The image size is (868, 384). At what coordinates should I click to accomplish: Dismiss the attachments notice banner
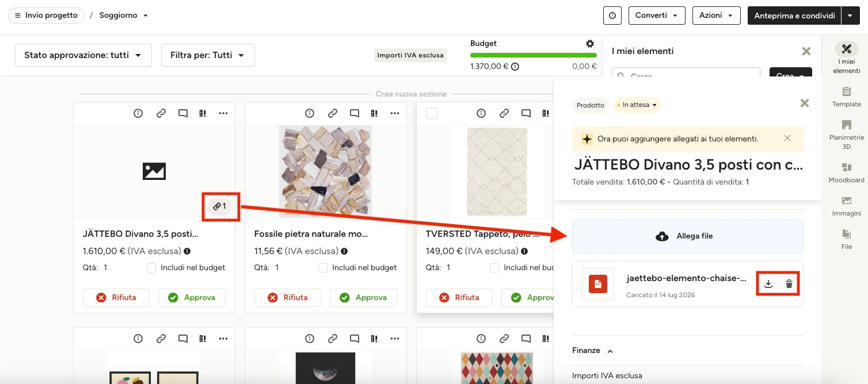787,139
